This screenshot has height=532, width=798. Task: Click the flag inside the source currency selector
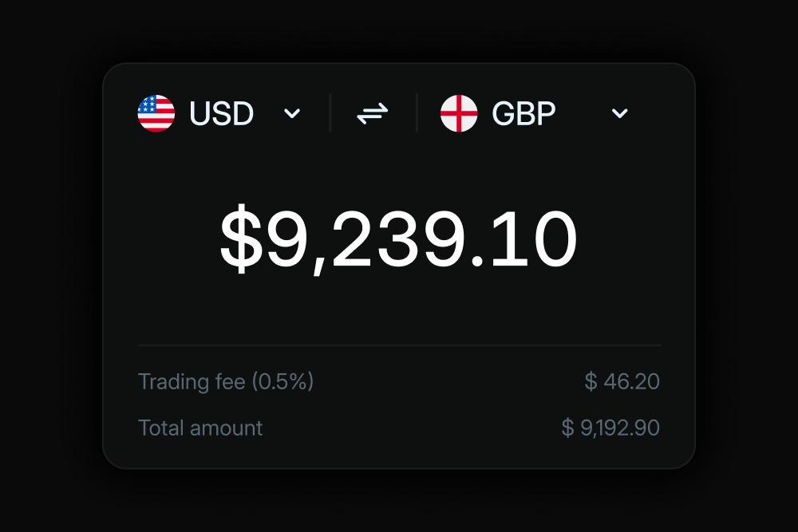pos(156,113)
